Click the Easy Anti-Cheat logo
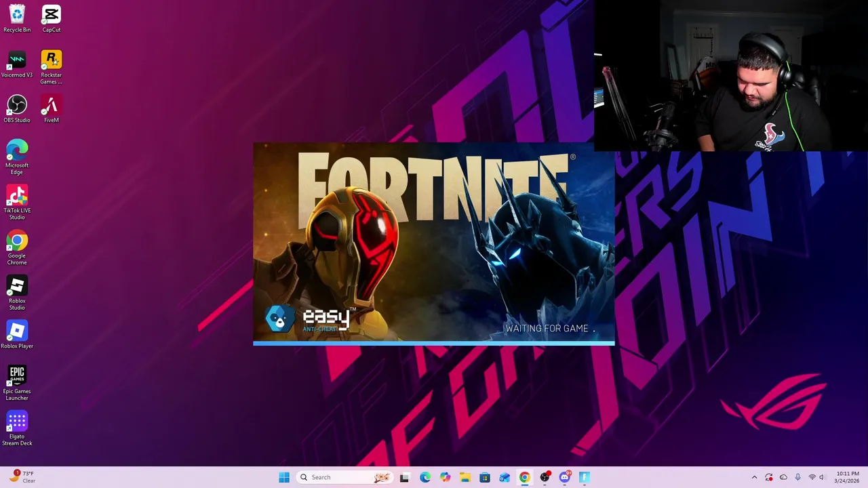This screenshot has height=488, width=868. [311, 319]
